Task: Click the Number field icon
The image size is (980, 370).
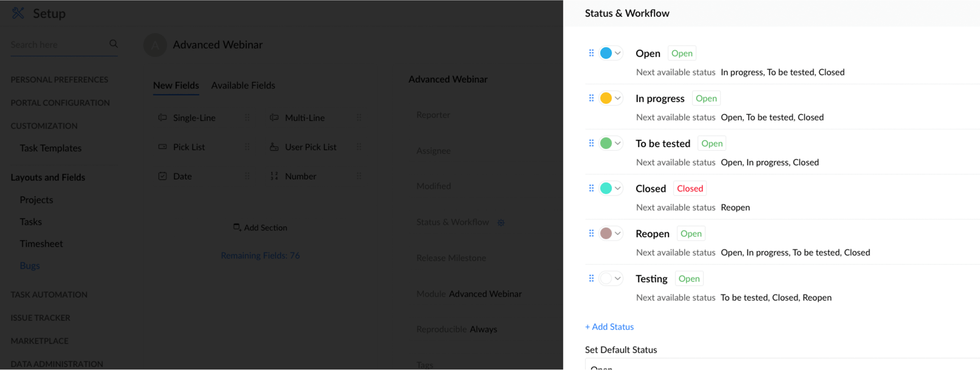Action: point(274,176)
